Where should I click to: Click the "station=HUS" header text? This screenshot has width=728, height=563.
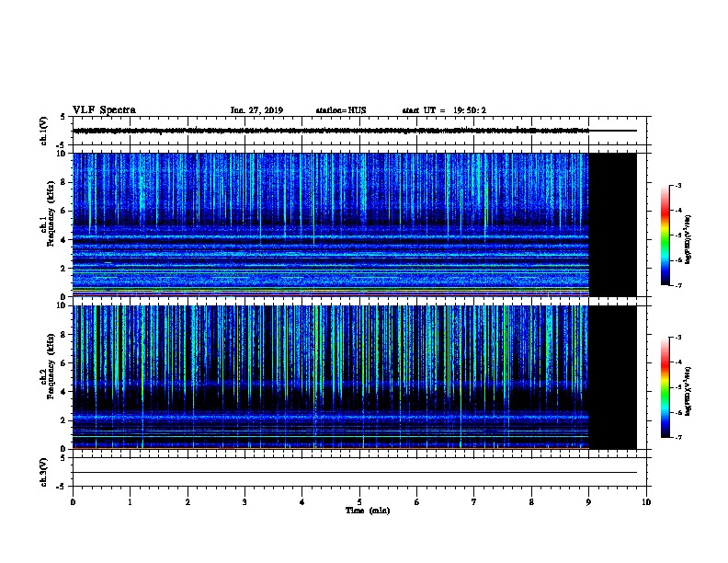click(x=341, y=110)
